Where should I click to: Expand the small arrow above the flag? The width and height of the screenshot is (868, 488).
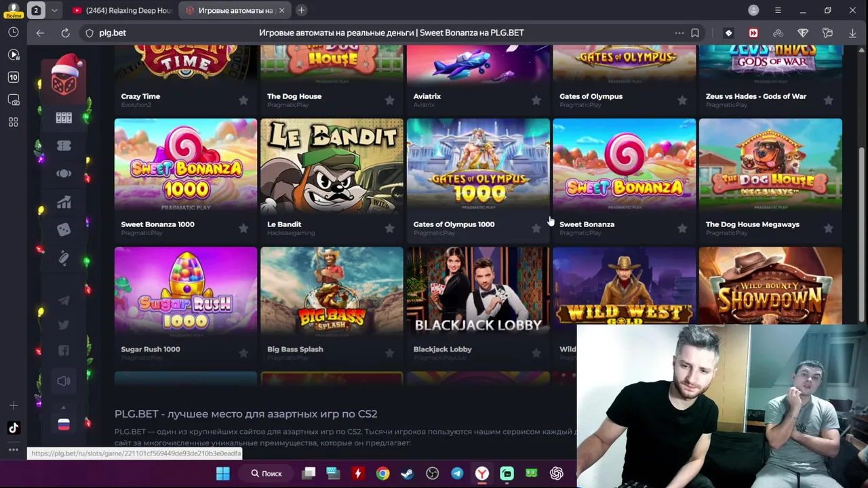(64, 407)
